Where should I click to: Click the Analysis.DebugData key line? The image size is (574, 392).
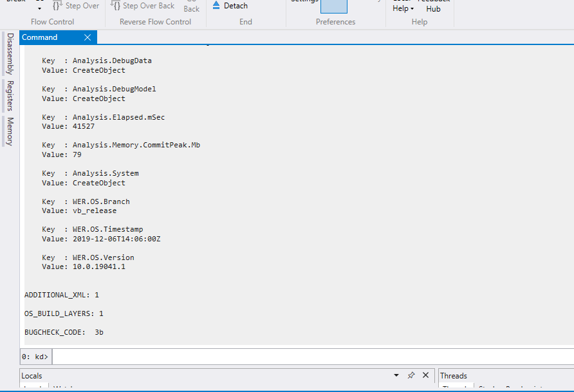(x=97, y=61)
